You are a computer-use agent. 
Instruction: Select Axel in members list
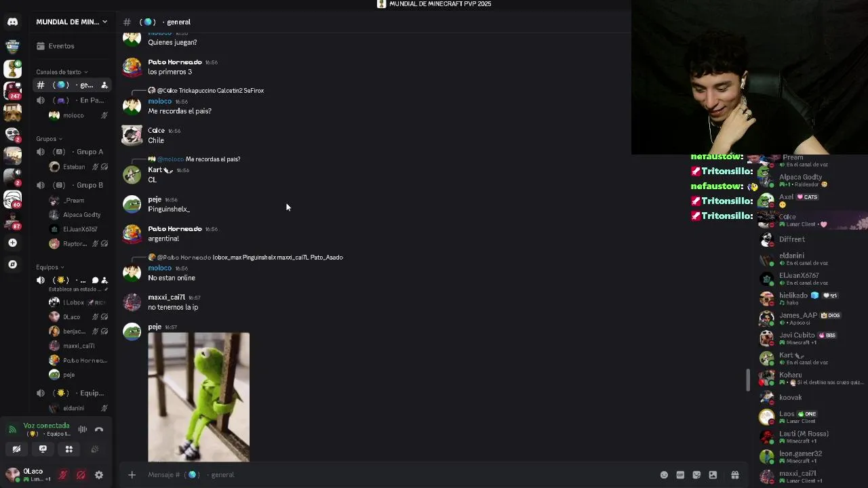(x=812, y=200)
